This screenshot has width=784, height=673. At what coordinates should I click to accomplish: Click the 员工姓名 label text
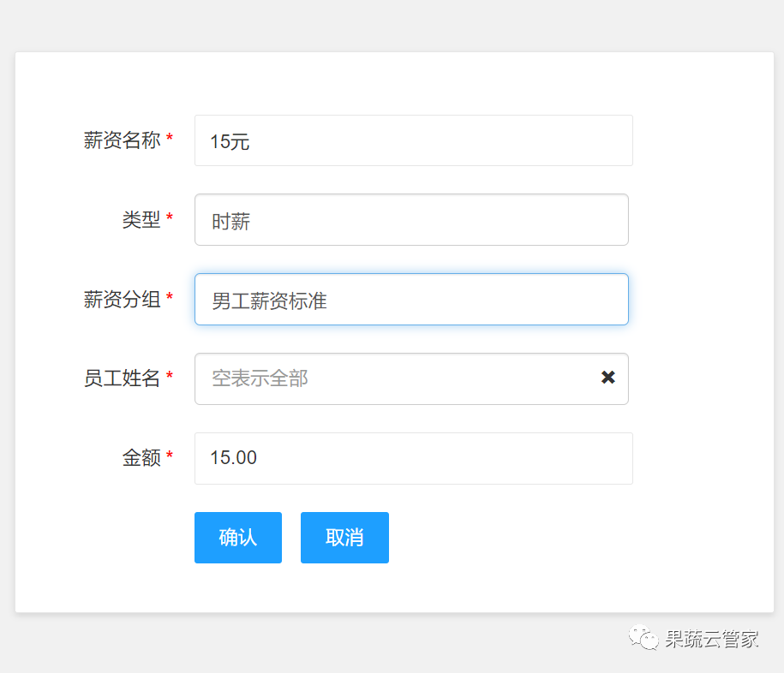(x=122, y=378)
